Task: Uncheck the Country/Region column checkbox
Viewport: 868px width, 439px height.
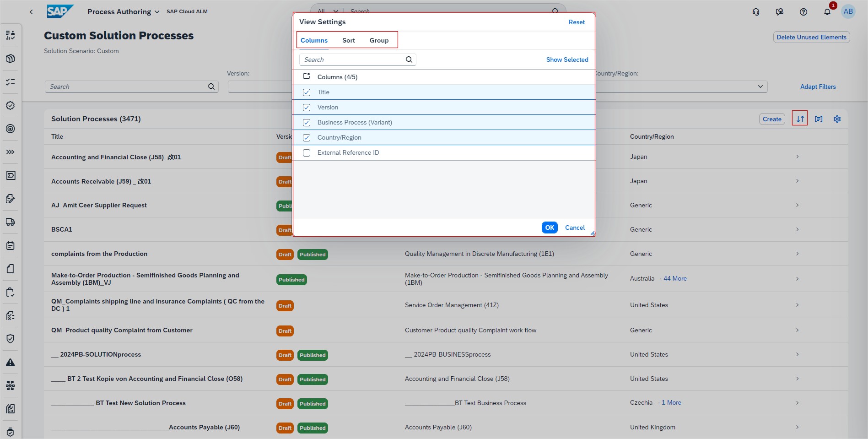Action: [x=307, y=138]
